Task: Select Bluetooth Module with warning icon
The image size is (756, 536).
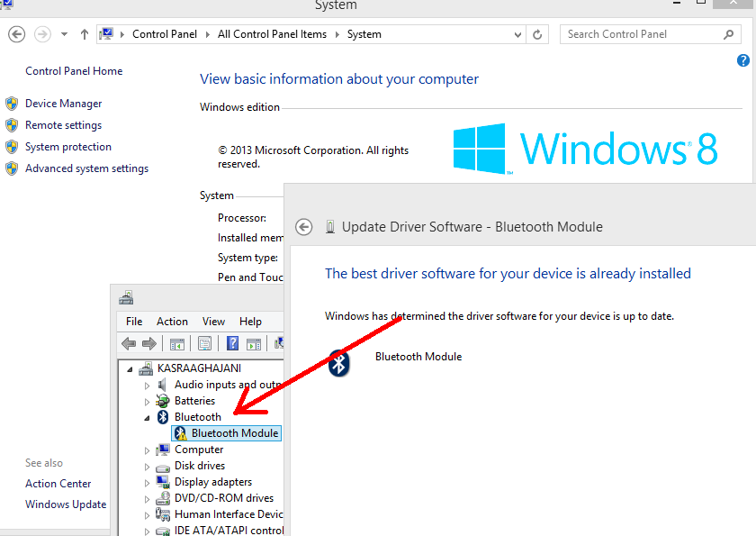Action: [x=227, y=432]
